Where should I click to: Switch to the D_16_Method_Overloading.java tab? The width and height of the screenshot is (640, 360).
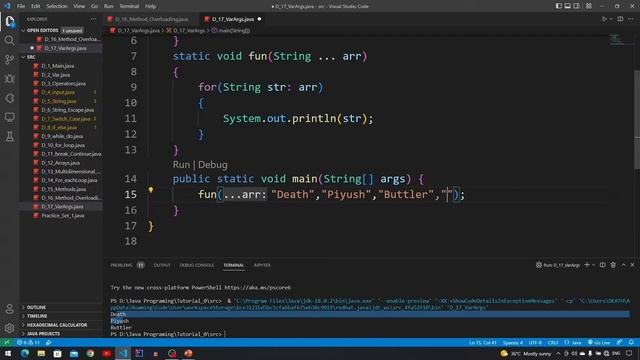click(151, 19)
